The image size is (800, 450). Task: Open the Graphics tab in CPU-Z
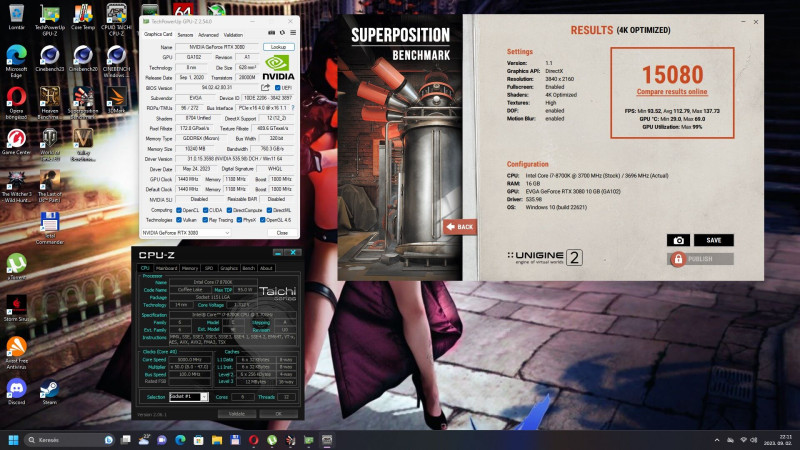[229, 268]
